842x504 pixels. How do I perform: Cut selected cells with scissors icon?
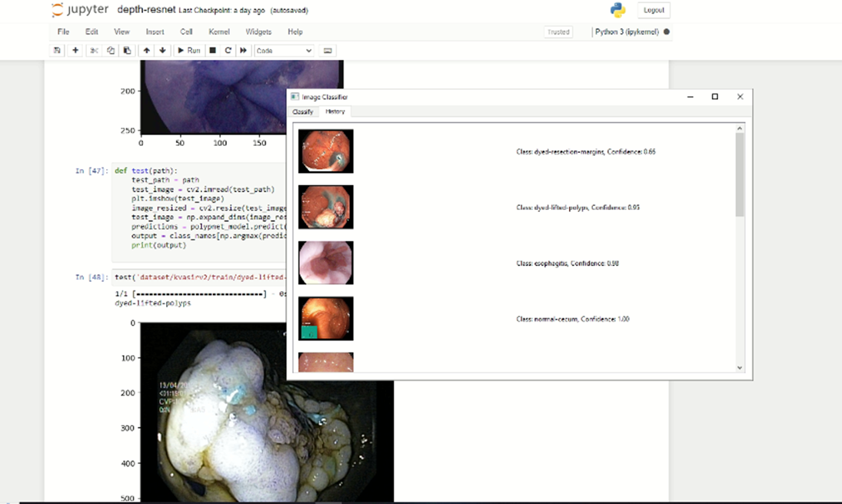pos(94,51)
